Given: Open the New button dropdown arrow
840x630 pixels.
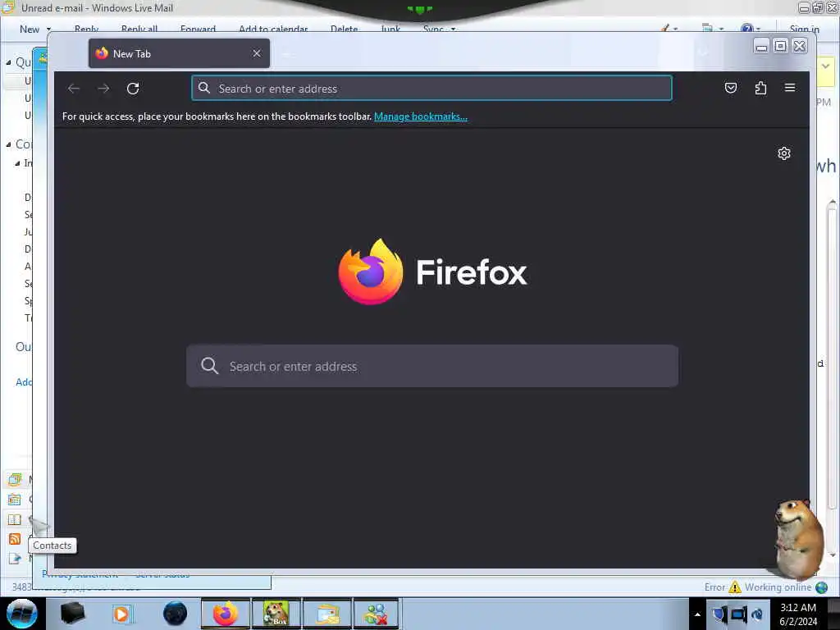Looking at the screenshot, I should click(x=48, y=29).
